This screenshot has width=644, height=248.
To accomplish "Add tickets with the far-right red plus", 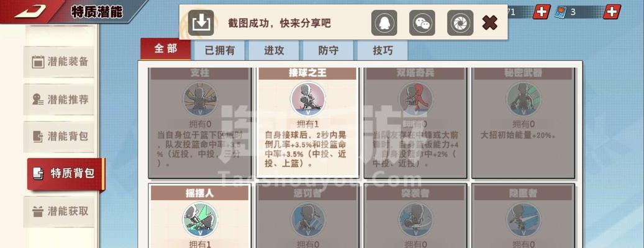I will click(612, 12).
